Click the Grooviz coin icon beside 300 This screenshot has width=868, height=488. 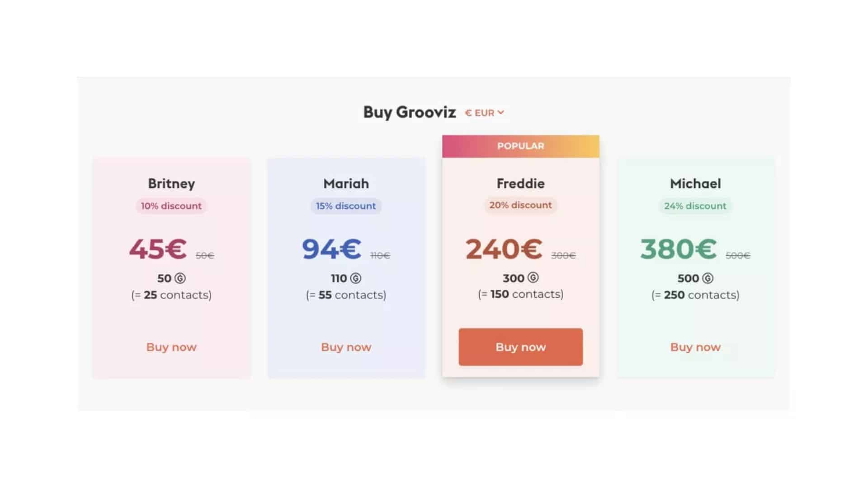pos(533,277)
